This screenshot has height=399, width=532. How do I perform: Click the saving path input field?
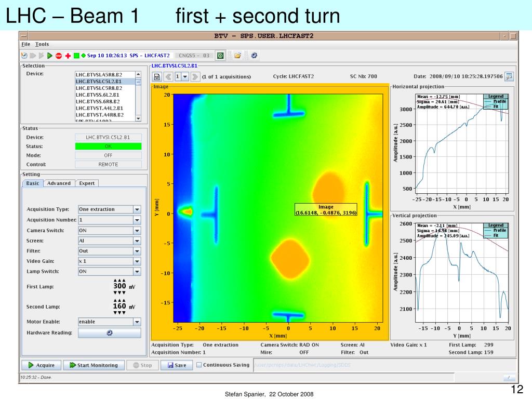385,365
